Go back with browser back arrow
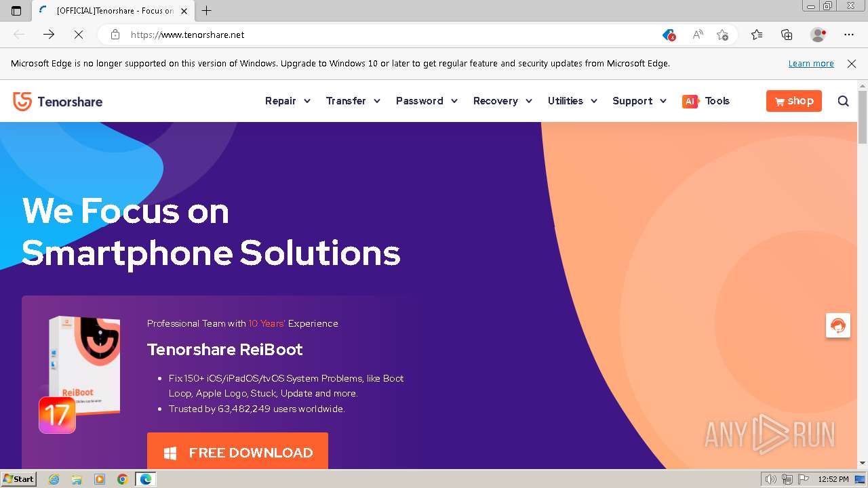The height and width of the screenshot is (488, 868). pyautogui.click(x=19, y=35)
